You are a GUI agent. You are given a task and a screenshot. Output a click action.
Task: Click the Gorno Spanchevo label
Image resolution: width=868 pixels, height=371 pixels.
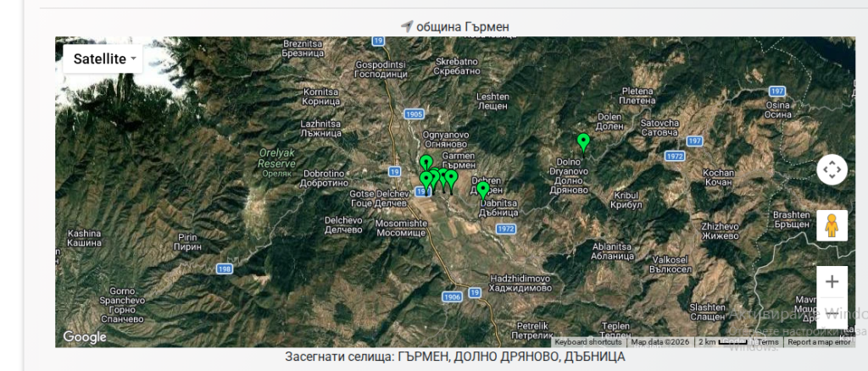click(122, 305)
